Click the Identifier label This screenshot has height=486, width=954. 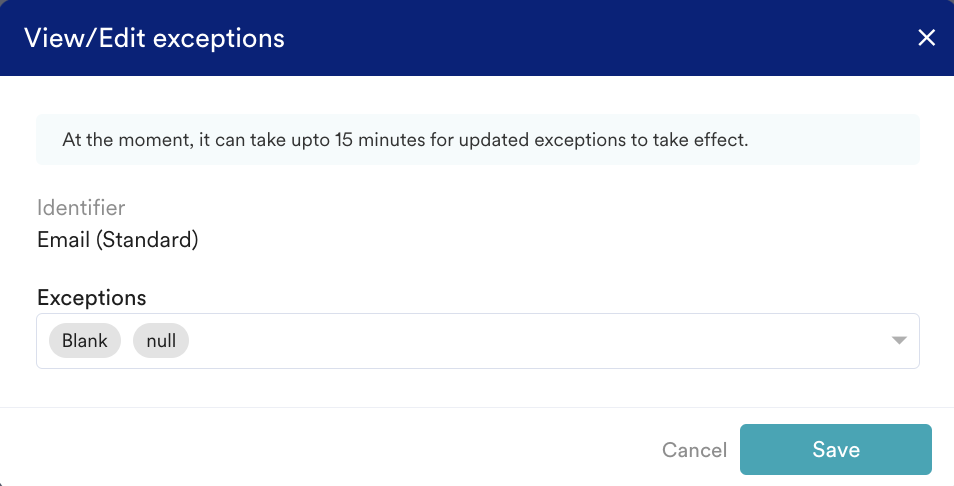81,208
